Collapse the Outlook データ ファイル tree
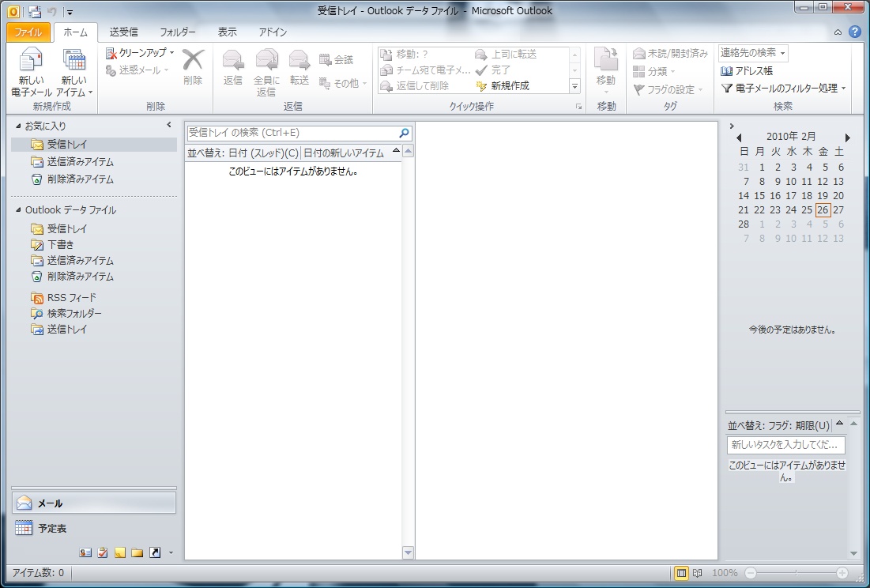This screenshot has height=588, width=870. (18, 210)
